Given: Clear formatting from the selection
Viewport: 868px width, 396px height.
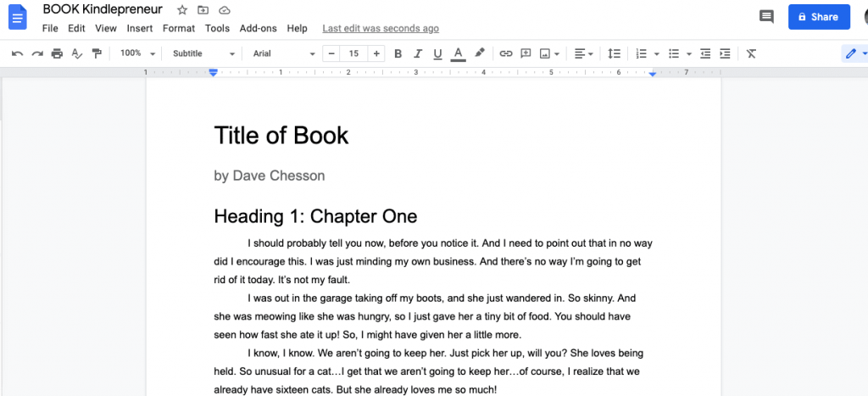Looking at the screenshot, I should (751, 53).
